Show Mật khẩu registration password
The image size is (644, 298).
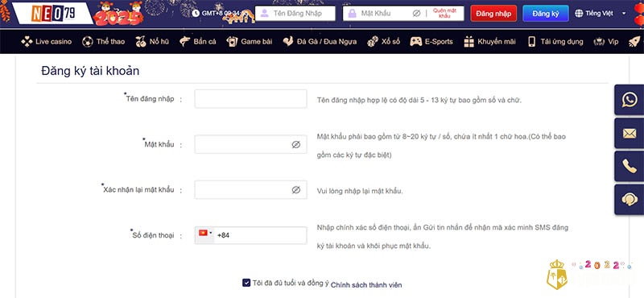tap(295, 145)
